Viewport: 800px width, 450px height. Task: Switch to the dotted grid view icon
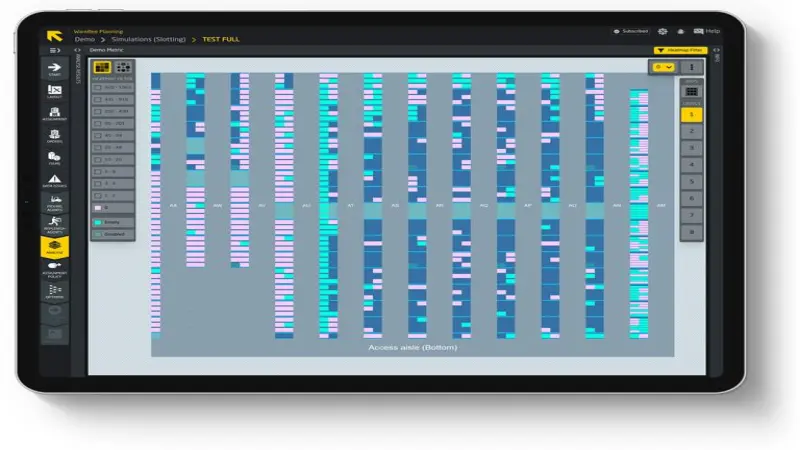(x=123, y=67)
